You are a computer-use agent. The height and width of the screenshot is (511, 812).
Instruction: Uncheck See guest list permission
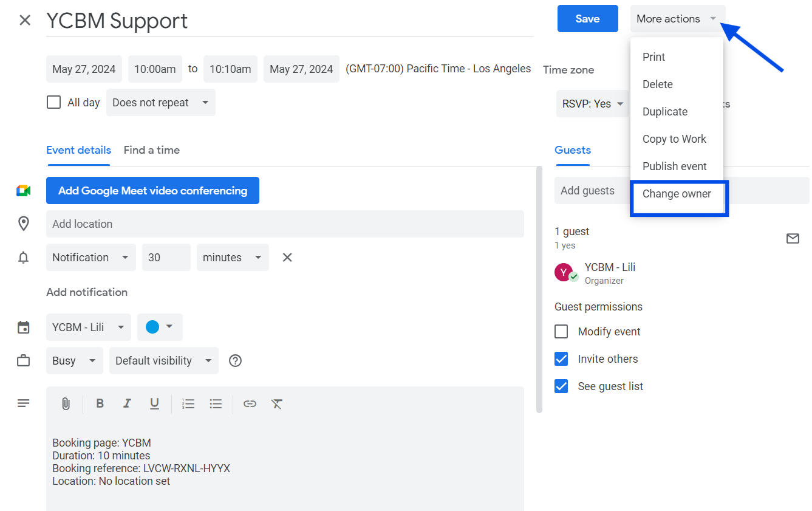point(561,386)
